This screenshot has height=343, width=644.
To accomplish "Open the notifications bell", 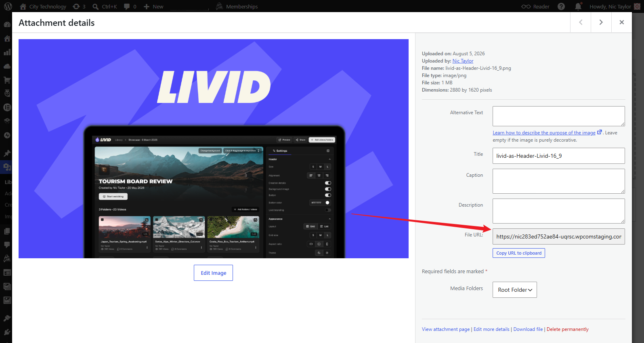I will click(578, 6).
